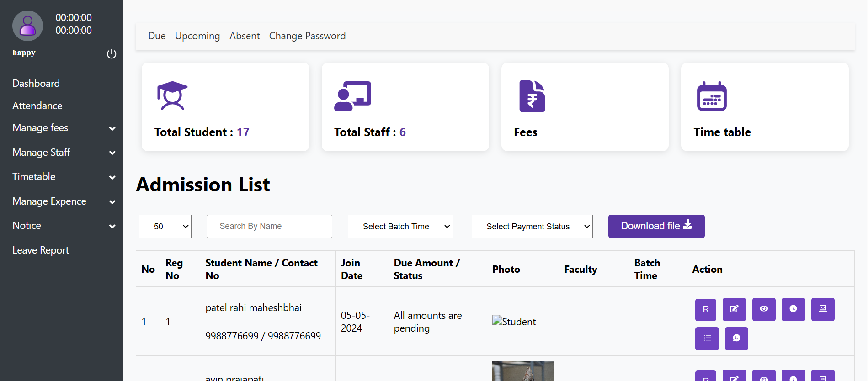Change the 50 rows-per-page dropdown

click(165, 227)
